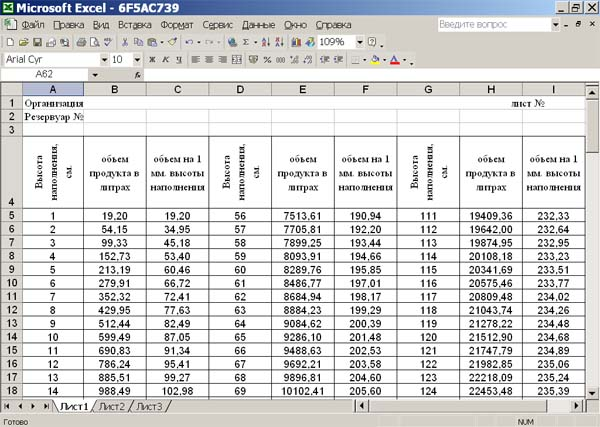Switch to the Лист2 sheet tab
The height and width of the screenshot is (427, 600).
(x=112, y=407)
